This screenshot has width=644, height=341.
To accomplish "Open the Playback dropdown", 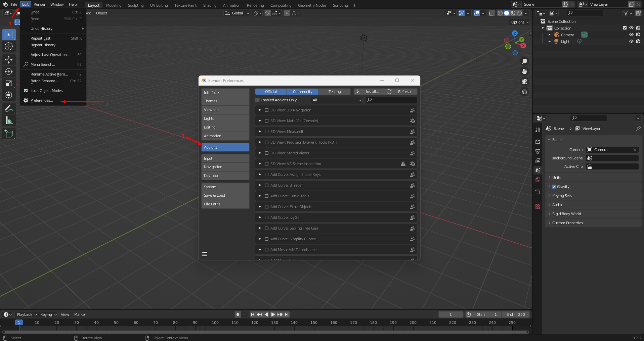I will 27,314.
